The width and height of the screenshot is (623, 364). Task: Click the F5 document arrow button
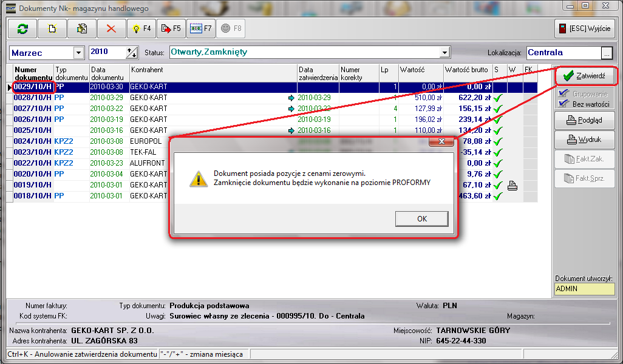[x=171, y=29]
